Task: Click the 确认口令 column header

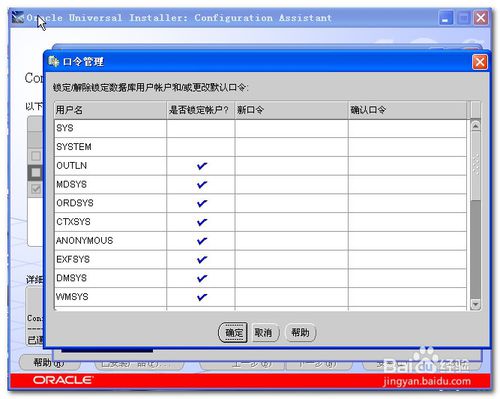Action: (x=407, y=110)
